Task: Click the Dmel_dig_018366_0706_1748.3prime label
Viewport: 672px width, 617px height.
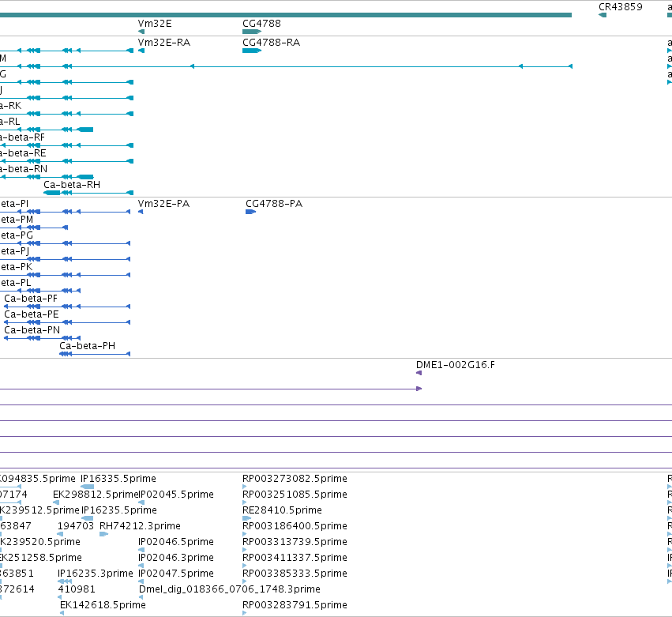Action: pyautogui.click(x=230, y=589)
